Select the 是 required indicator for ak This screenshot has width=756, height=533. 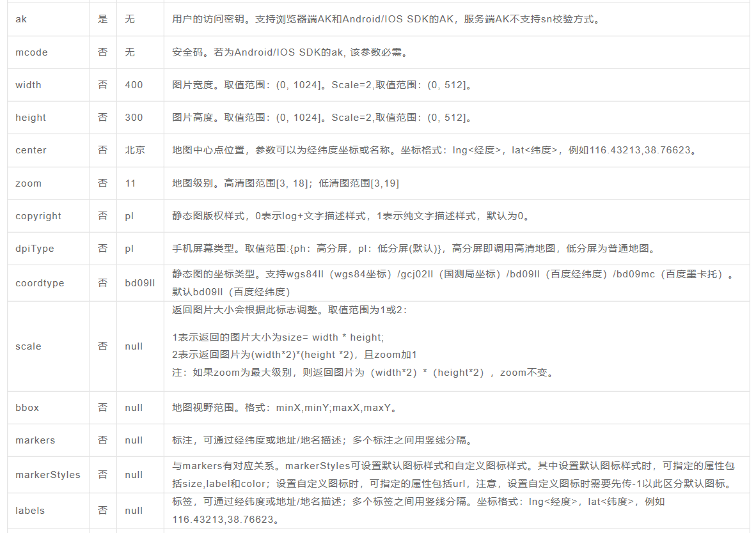pos(102,19)
